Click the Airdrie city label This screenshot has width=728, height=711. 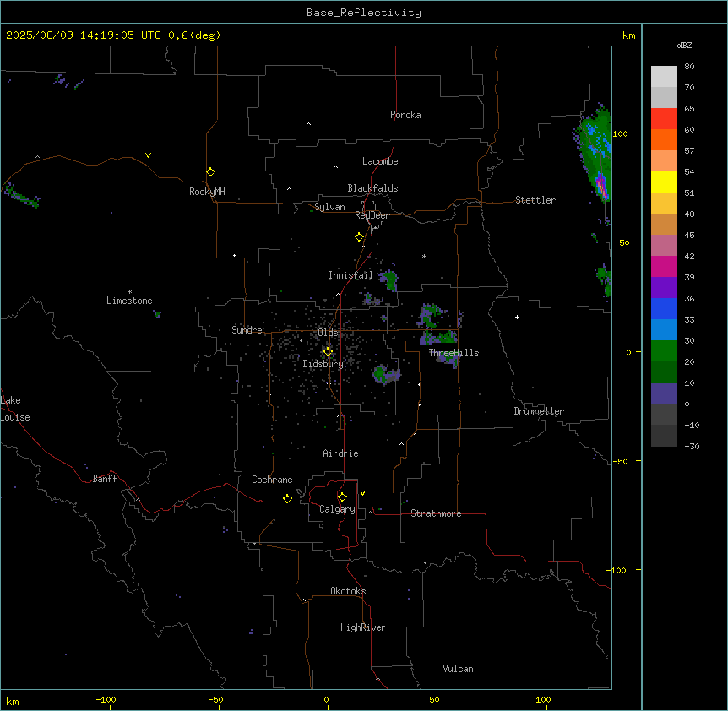coord(340,453)
